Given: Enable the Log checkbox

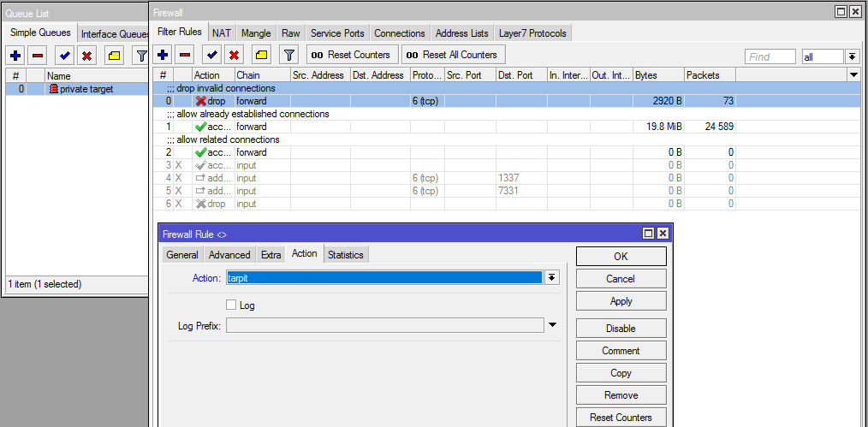Looking at the screenshot, I should coord(231,305).
